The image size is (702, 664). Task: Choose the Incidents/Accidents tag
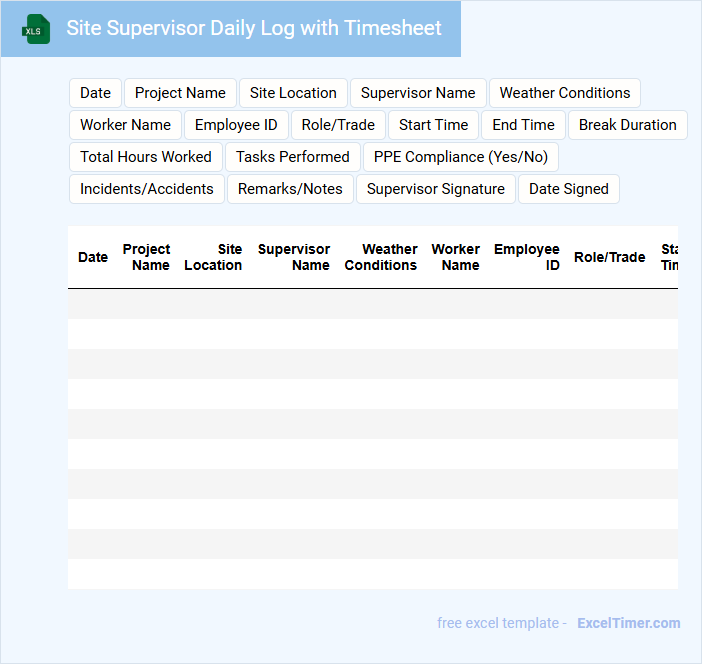[147, 189]
